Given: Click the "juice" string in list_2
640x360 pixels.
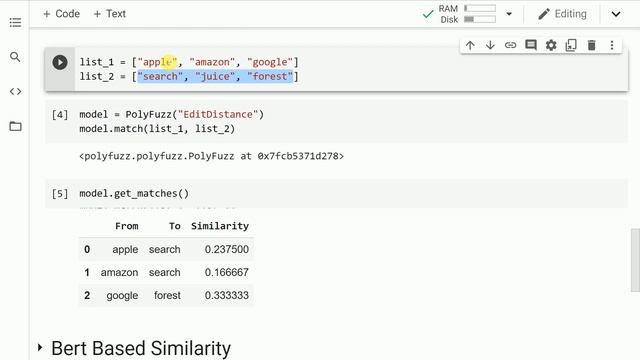Looking at the screenshot, I should click(215, 76).
